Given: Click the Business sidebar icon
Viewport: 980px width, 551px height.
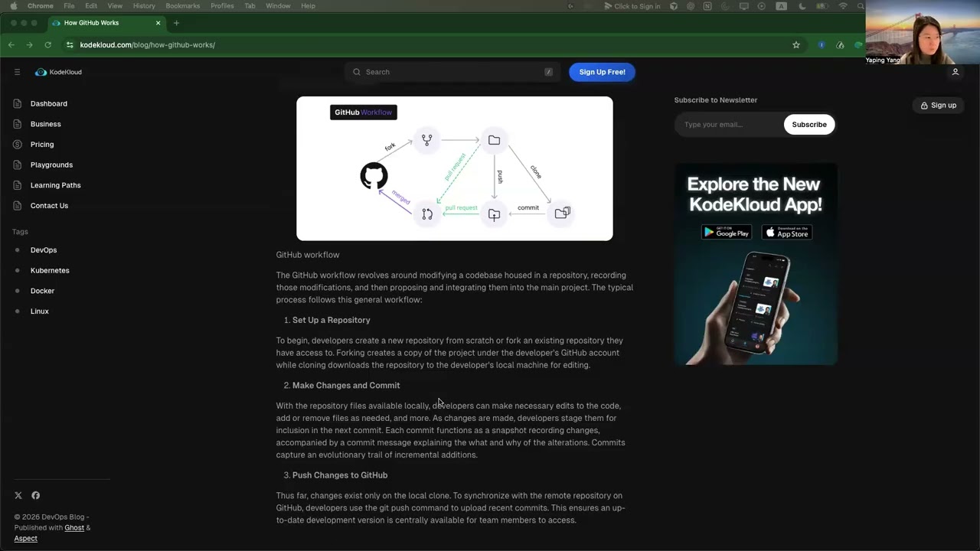Looking at the screenshot, I should click(18, 124).
